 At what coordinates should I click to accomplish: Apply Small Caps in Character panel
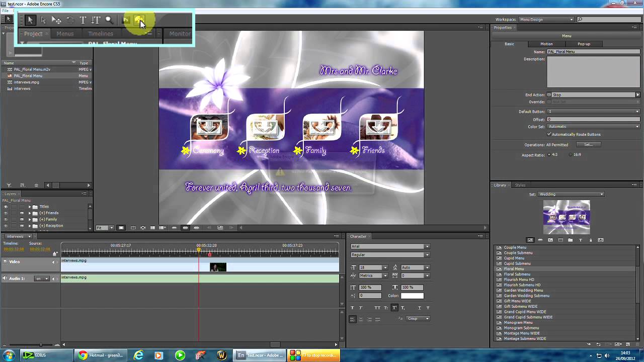point(386,308)
